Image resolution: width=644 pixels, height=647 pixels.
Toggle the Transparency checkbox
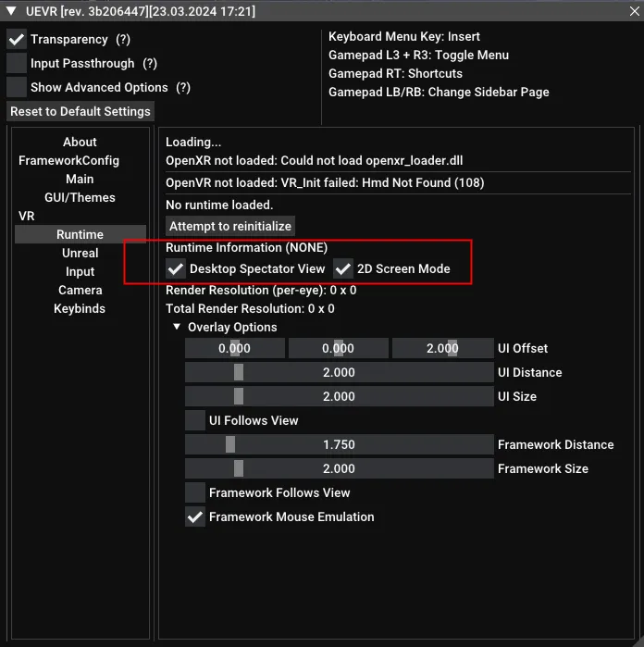17,40
